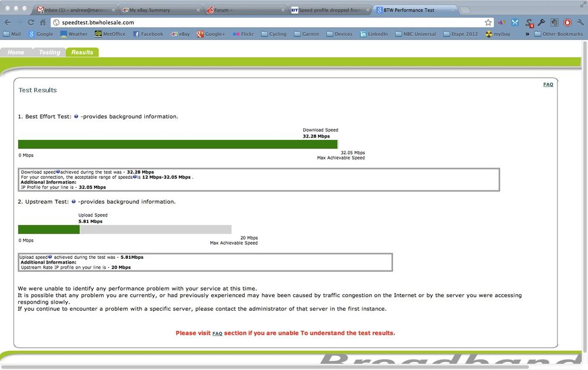588x370 pixels.
Task: Click the info icon beside Upstream Test
Action: click(x=74, y=201)
